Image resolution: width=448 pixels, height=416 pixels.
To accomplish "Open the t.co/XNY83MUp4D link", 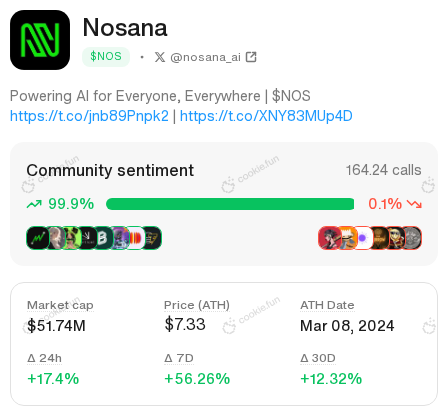I will click(266, 116).
